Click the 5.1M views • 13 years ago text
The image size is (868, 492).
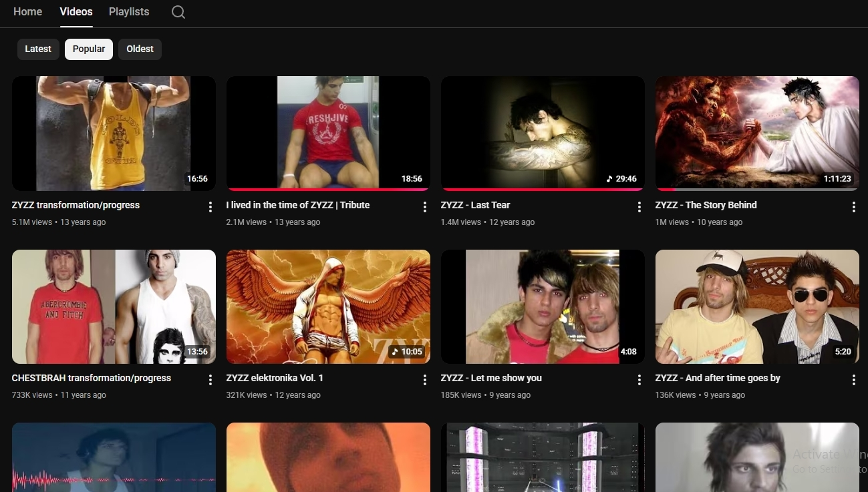(x=59, y=222)
